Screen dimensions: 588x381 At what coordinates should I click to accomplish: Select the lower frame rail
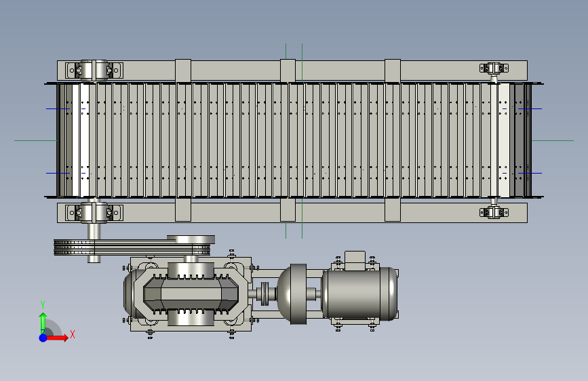click(x=292, y=213)
